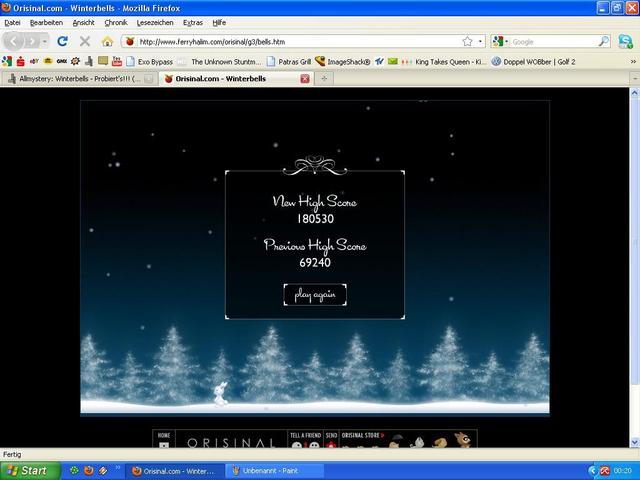This screenshot has height=480, width=640.
Task: Click the stop loading X icon
Action: (85, 41)
